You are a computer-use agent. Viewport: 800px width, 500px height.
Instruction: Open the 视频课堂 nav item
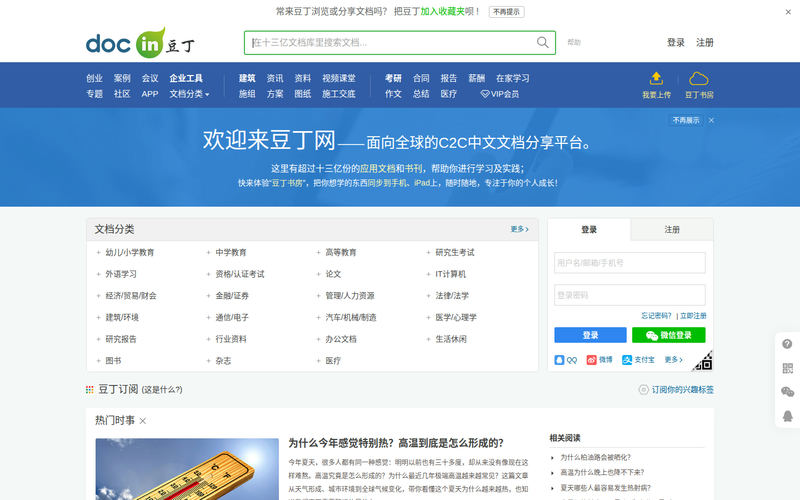point(339,78)
